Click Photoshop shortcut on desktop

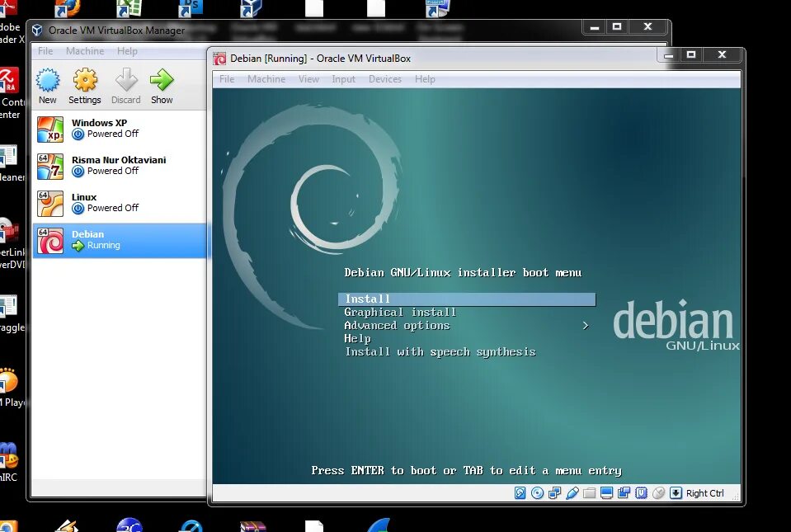pos(191,8)
